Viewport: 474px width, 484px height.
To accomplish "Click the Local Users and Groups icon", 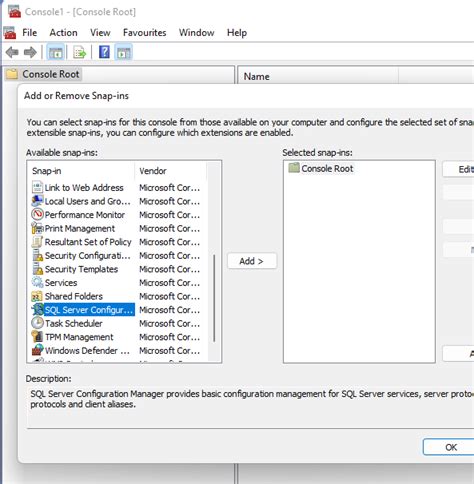I will pos(37,201).
